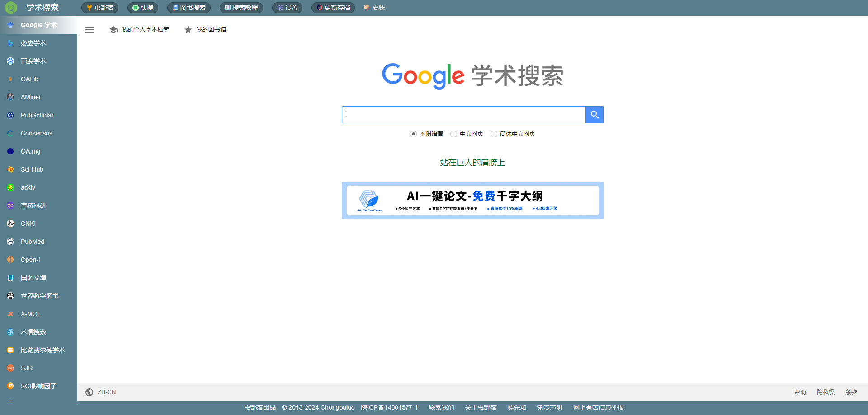Open the 关于虫部落 bottom link
The height and width of the screenshot is (415, 868).
[x=481, y=407]
